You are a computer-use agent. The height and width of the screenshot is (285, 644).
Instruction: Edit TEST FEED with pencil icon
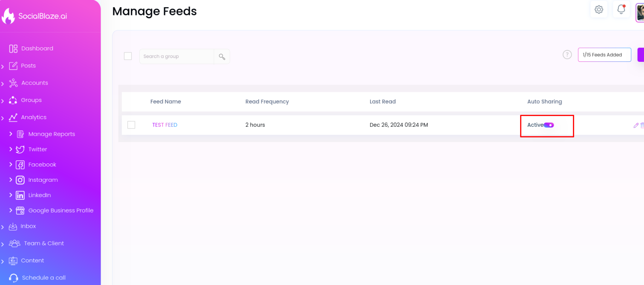tap(636, 125)
